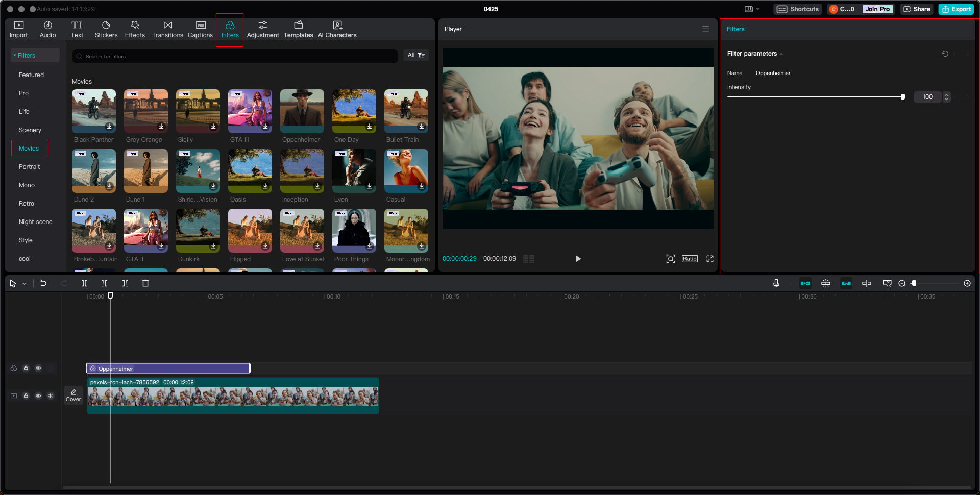Delete selection using the trash icon

click(x=145, y=283)
